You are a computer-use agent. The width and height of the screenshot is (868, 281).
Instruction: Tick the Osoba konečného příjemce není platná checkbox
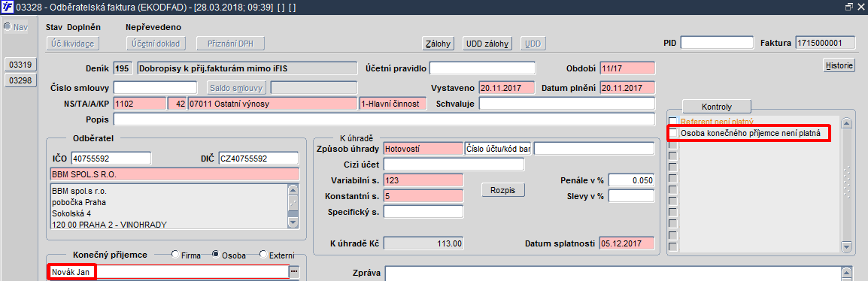pos(673,133)
